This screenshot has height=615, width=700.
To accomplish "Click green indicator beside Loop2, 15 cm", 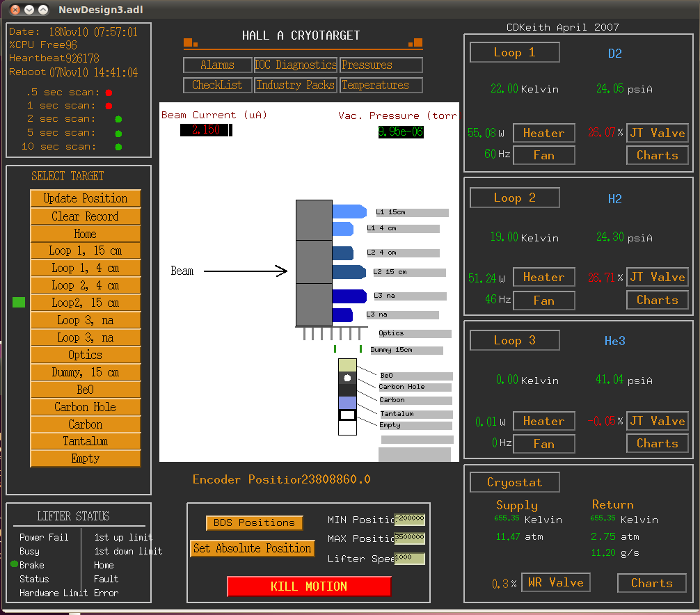I will tap(19, 302).
